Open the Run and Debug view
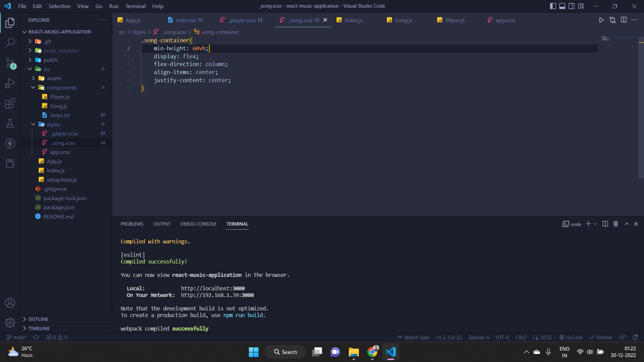Screen dimensions: 644x362 click(x=10, y=83)
